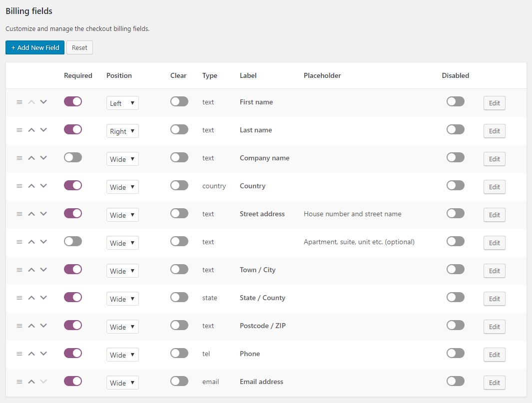Open Position dropdown for Last name
This screenshot has width=532, height=403.
pos(122,131)
